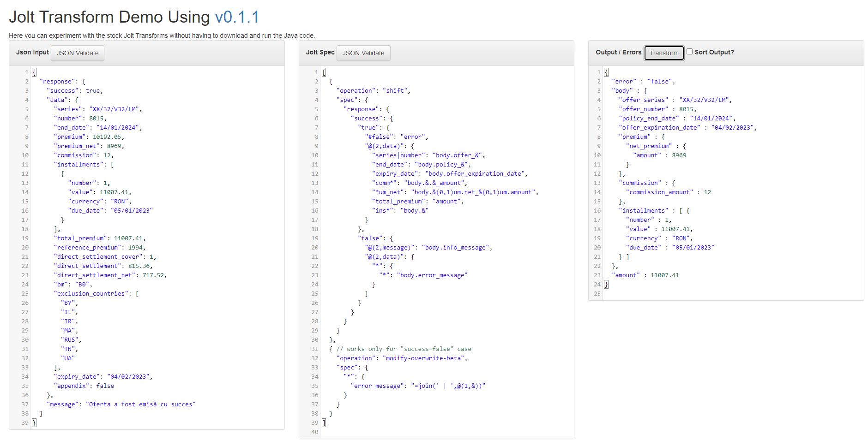
Task: Click JSON Validate button in Json Input panel
Action: click(78, 53)
